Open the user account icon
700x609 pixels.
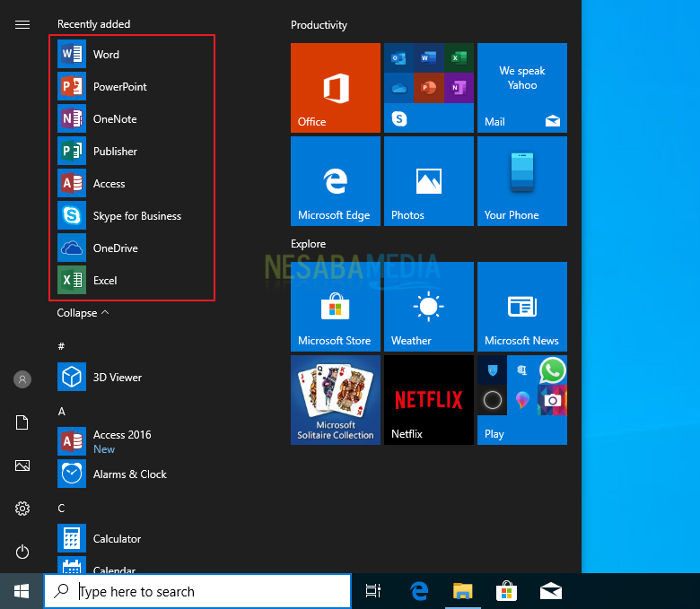[22, 379]
